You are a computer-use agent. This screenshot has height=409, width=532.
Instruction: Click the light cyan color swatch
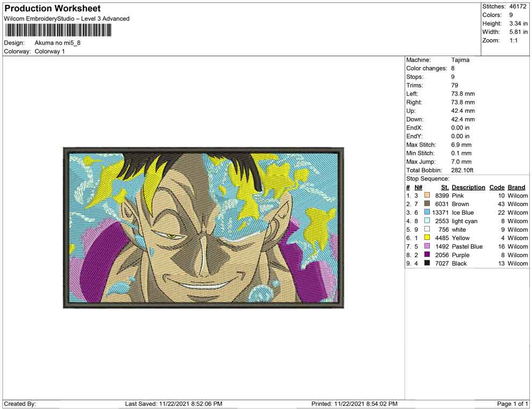427,221
